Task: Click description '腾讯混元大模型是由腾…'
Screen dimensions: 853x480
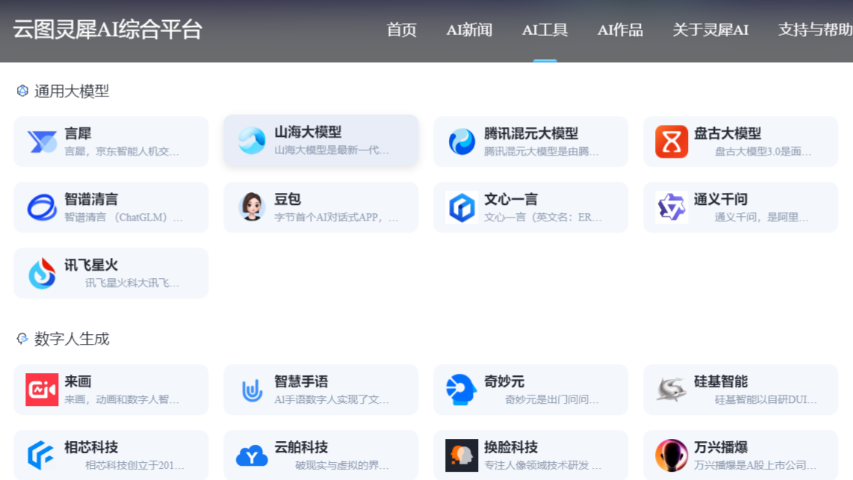Action: point(541,151)
